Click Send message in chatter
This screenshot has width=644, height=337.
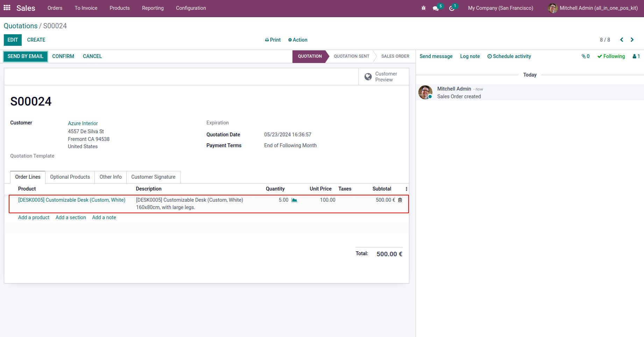[x=436, y=56]
